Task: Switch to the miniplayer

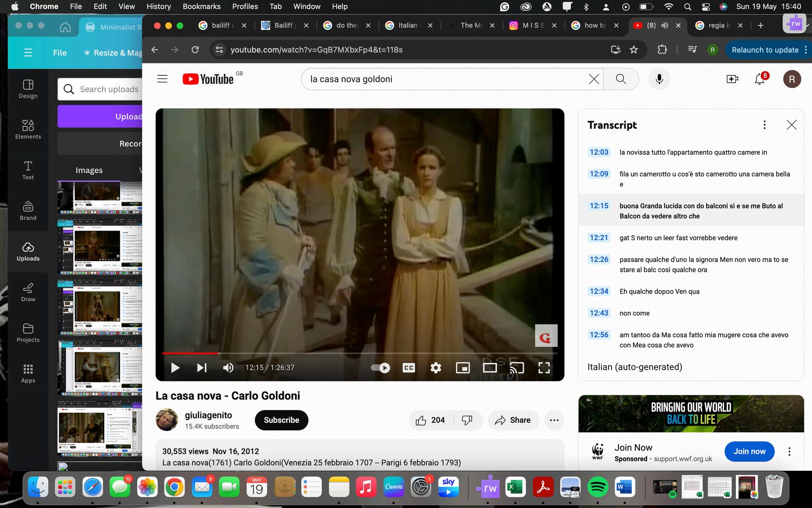Action: (x=463, y=368)
